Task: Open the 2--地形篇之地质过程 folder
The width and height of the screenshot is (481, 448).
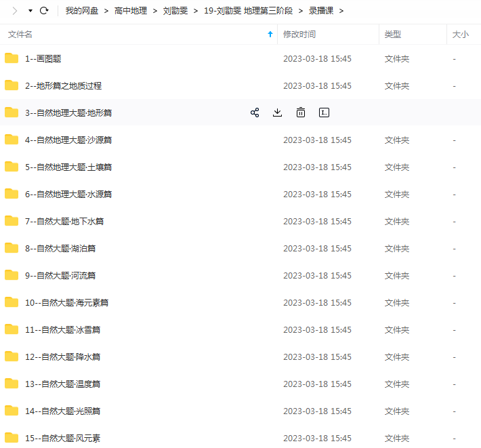Action: click(64, 85)
